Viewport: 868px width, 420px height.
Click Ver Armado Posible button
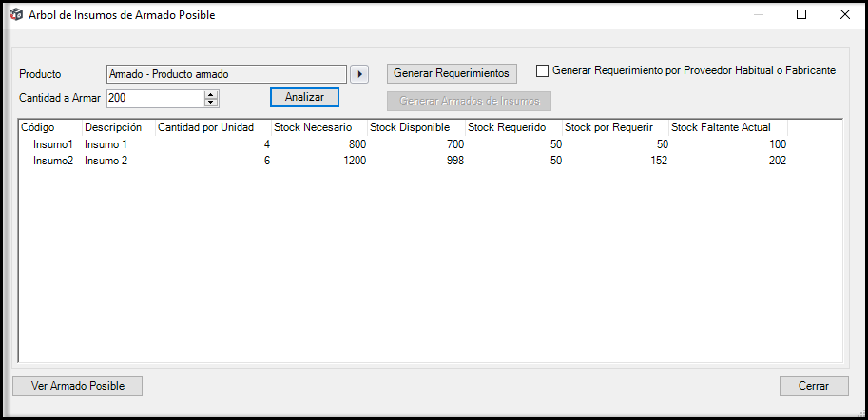point(78,386)
